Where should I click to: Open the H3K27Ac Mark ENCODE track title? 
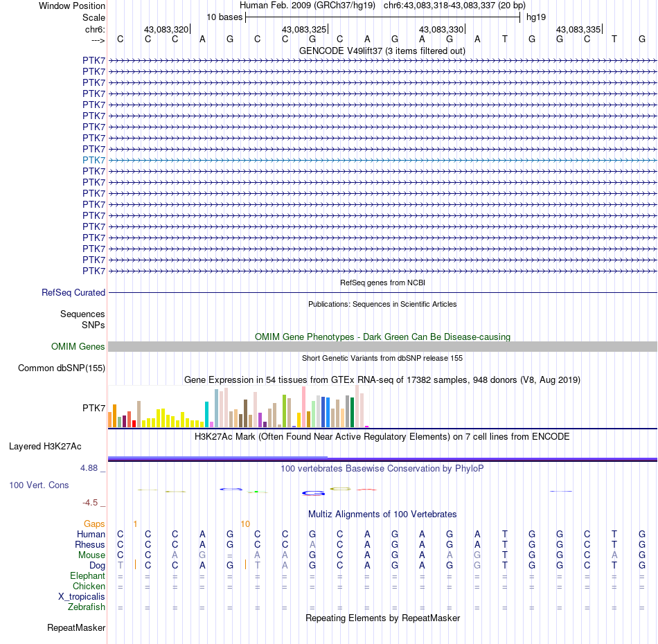[x=382, y=437]
